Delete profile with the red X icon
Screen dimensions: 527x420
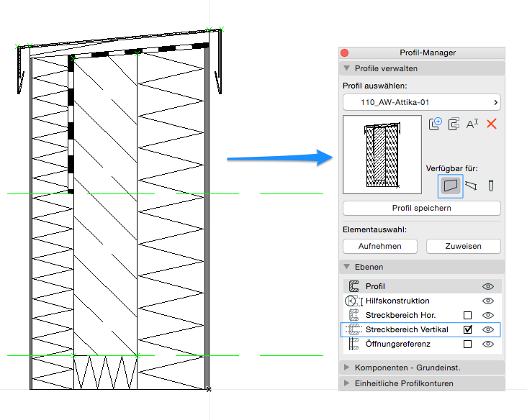(x=492, y=124)
